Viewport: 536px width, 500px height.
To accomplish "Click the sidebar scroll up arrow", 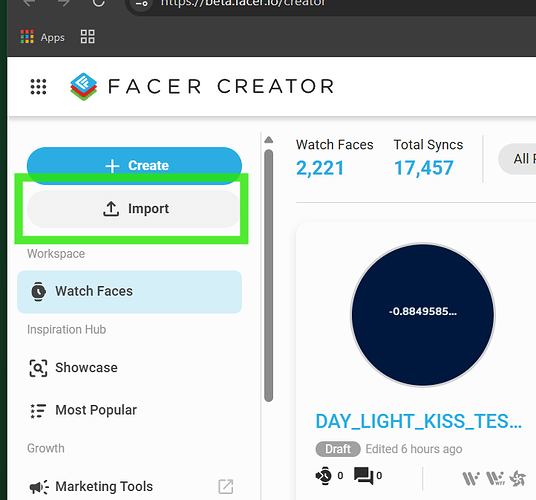I will 269,140.
